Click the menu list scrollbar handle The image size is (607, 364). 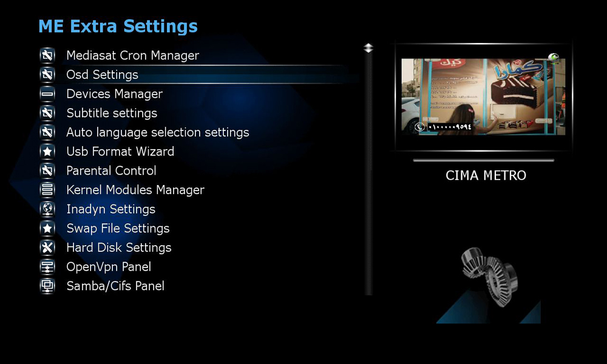(368, 48)
